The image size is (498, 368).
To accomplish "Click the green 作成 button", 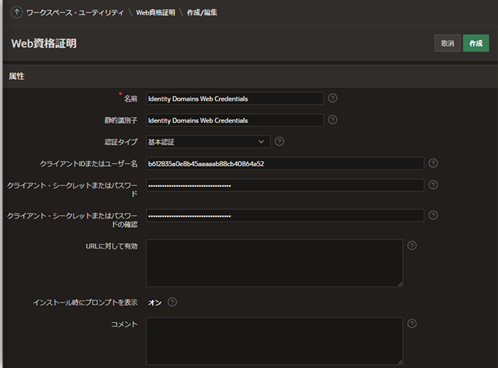I will (476, 43).
